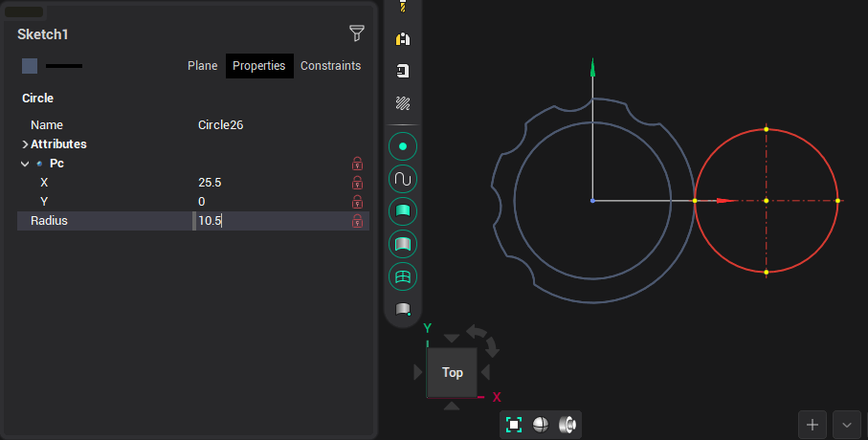The height and width of the screenshot is (440, 868).
Task: Toggle lock for the X coordinate
Action: [357, 182]
